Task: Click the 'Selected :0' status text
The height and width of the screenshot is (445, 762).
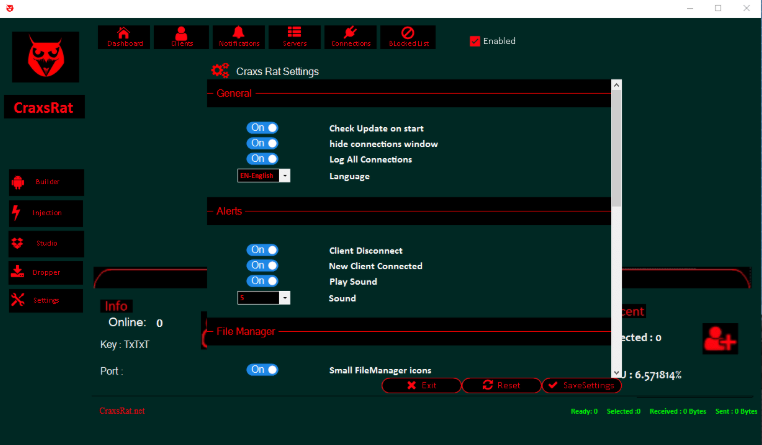Action: click(623, 411)
